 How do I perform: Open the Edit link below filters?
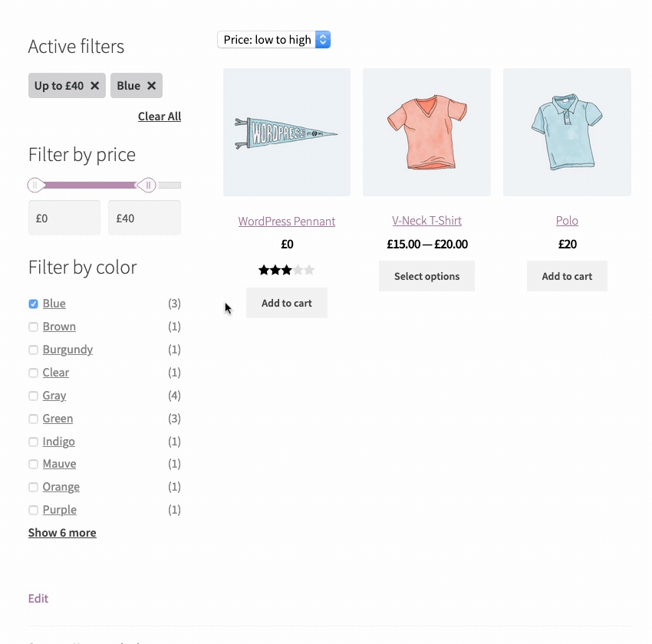(x=38, y=599)
